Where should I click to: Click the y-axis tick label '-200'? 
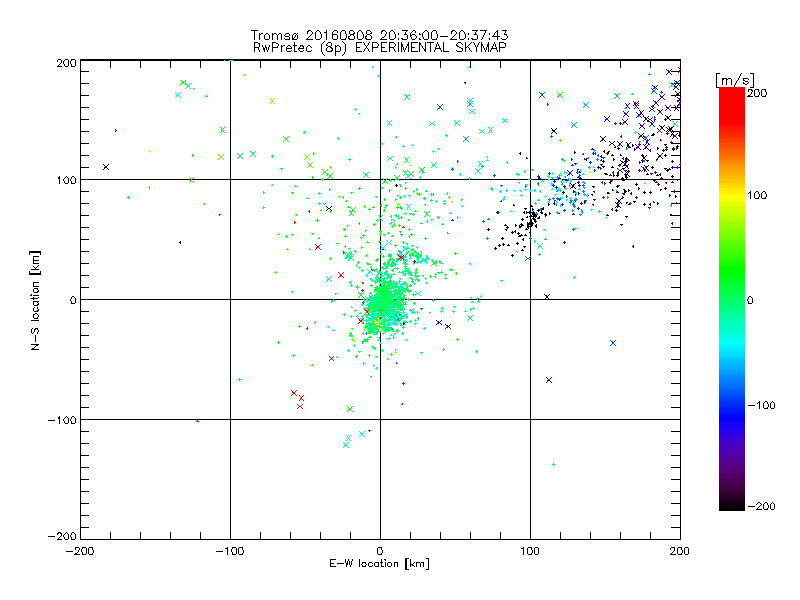(62, 536)
